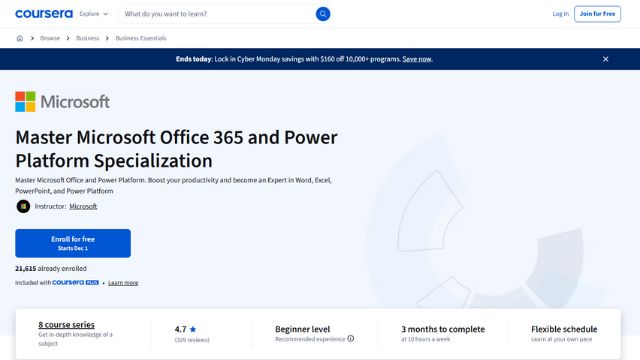This screenshot has height=360, width=640.
Task: Click the Join for Free button
Action: tap(597, 14)
